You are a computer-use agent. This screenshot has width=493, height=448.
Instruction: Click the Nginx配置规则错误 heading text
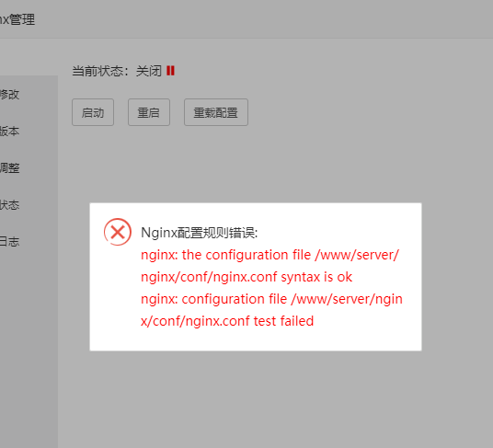(x=200, y=233)
